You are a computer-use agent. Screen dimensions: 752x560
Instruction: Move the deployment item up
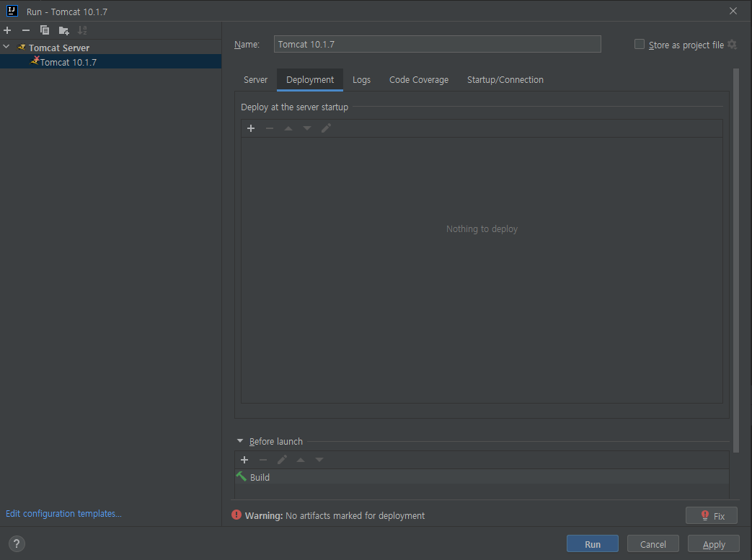[x=288, y=128]
